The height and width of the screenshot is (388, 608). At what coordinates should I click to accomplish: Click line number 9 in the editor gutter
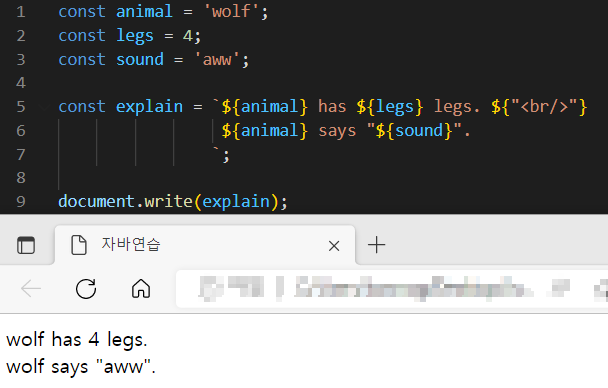click(x=21, y=202)
